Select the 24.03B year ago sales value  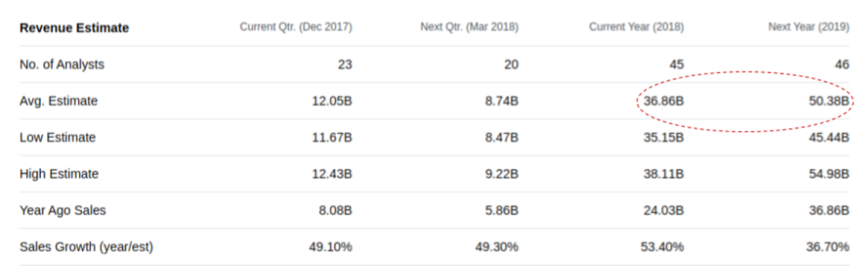coord(663,210)
